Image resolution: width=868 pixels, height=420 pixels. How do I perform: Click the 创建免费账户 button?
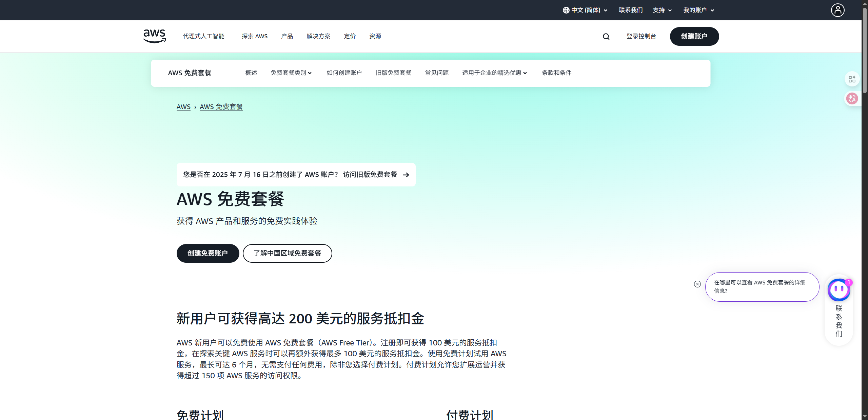[208, 253]
